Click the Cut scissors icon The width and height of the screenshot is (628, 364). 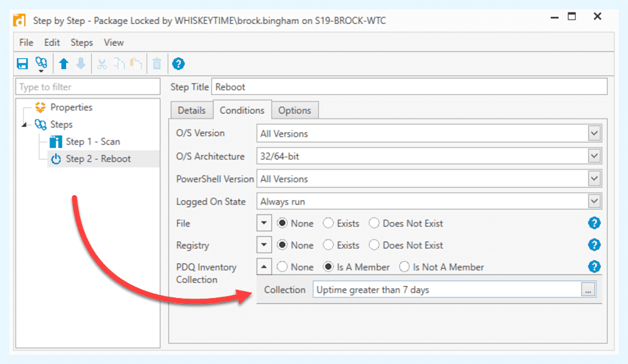[102, 63]
